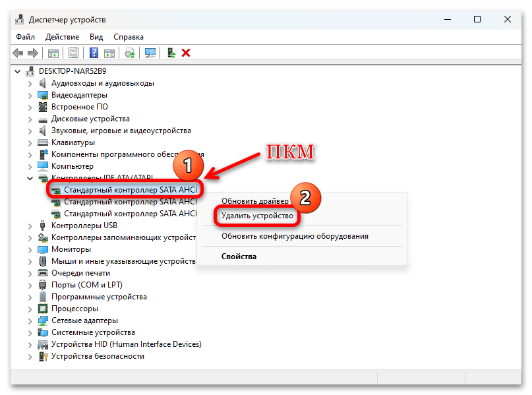Select the third Стандартный контроллер SATA AHCI entry
Image resolution: width=532 pixels, height=395 pixels.
click(x=130, y=214)
